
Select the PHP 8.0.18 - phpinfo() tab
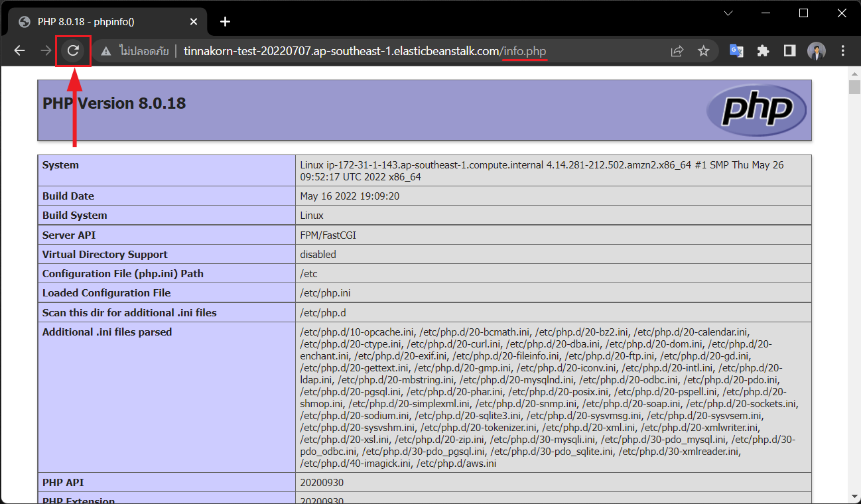pos(107,22)
